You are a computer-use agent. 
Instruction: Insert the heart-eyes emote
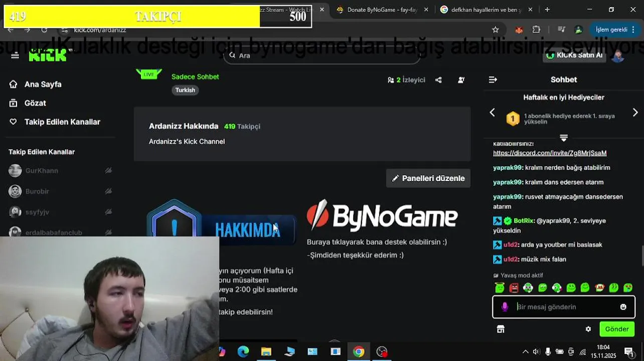[628, 288]
